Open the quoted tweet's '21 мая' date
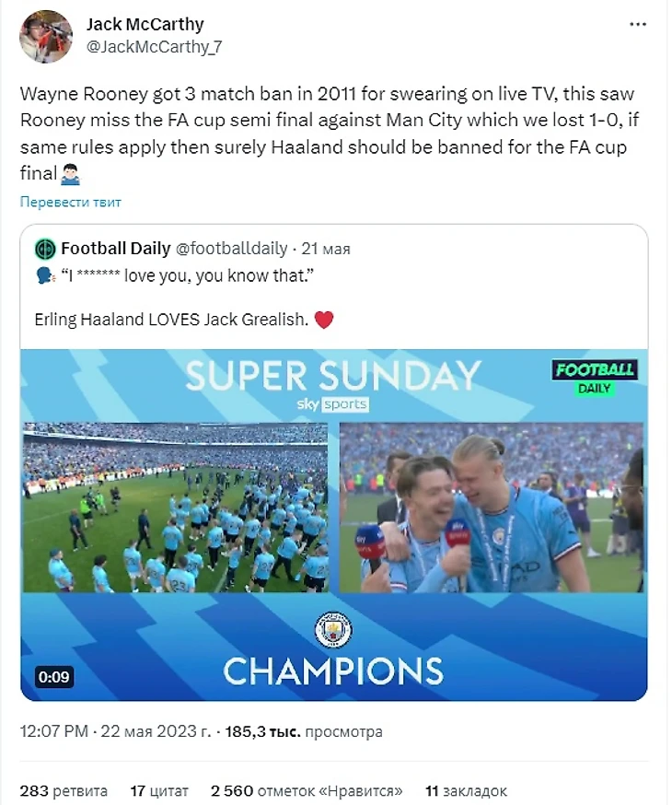The height and width of the screenshot is (805, 672). (x=325, y=249)
